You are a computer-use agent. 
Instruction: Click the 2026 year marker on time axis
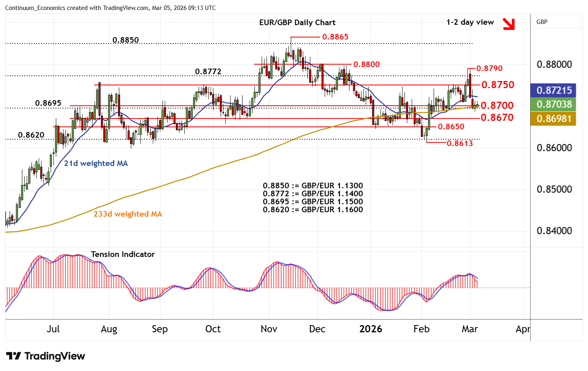tap(371, 329)
